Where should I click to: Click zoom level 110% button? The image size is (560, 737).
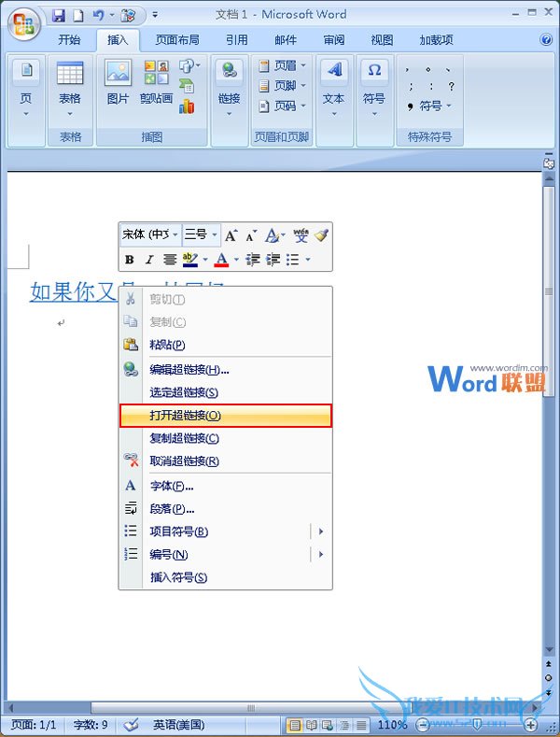(x=392, y=725)
